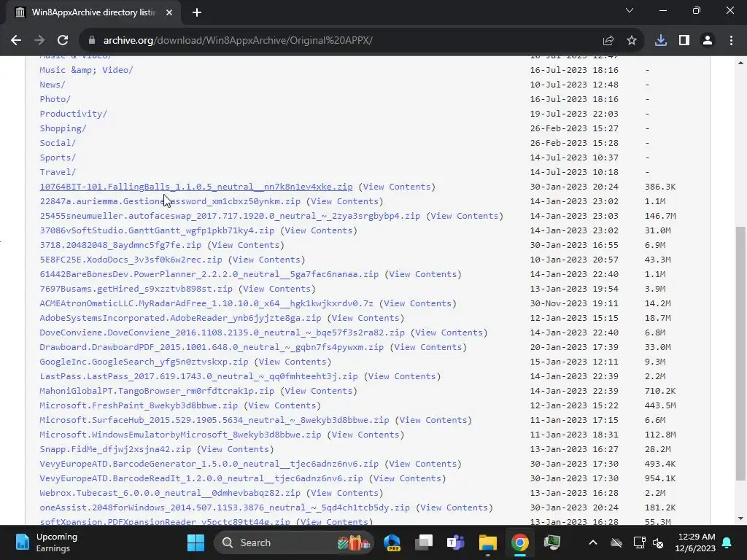Download autofaceswap zip file
This screenshot has height=560, width=747.
pos(230,216)
